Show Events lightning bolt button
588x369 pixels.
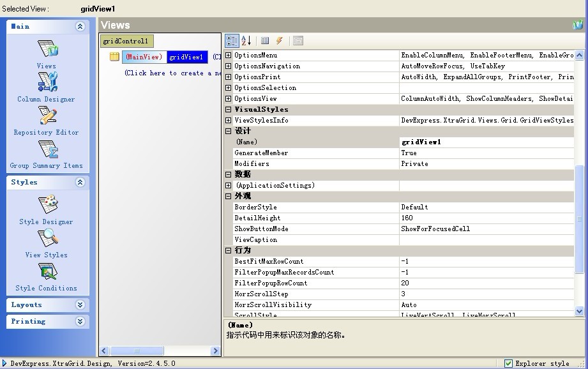(x=280, y=40)
